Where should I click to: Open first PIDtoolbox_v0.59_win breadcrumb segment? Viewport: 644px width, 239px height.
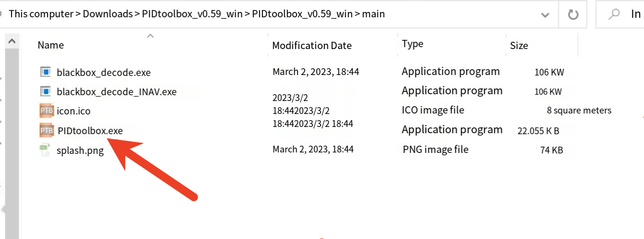pyautogui.click(x=192, y=14)
